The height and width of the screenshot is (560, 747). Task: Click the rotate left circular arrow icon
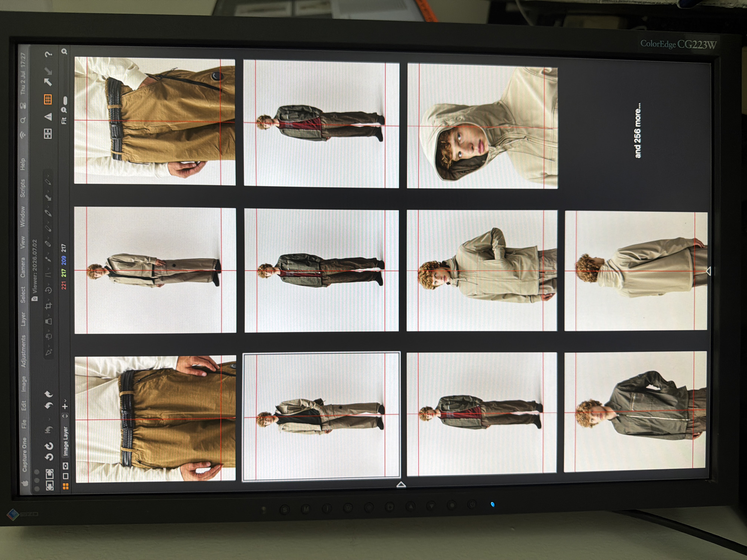click(x=49, y=457)
